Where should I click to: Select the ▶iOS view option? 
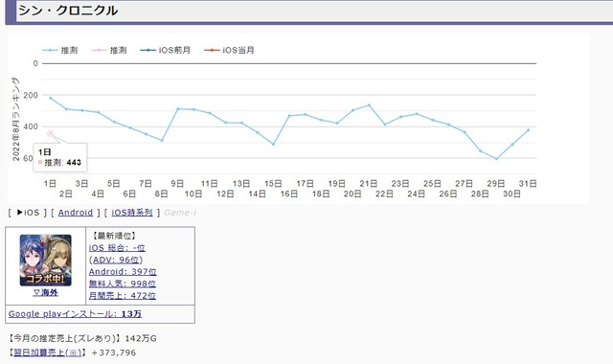(x=28, y=213)
